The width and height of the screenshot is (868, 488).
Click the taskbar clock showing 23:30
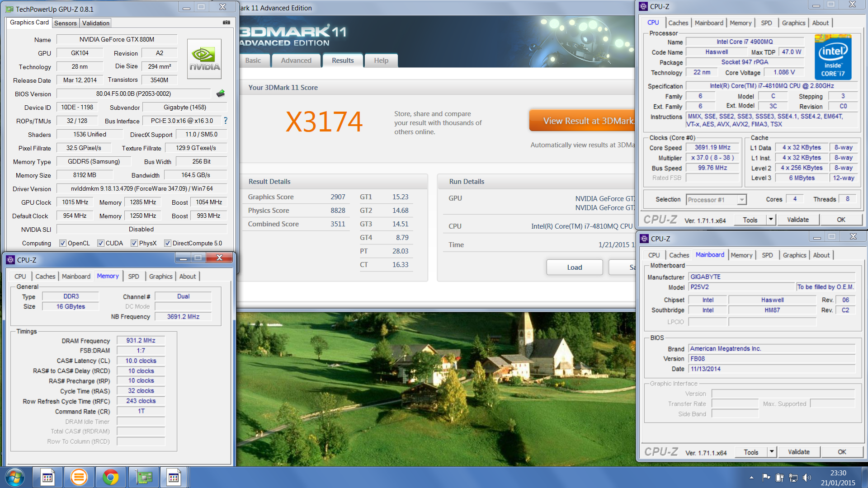[x=838, y=478]
